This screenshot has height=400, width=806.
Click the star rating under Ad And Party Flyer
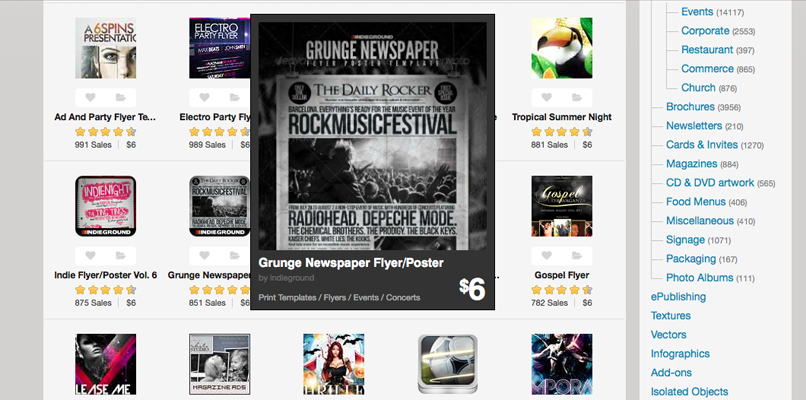pyautogui.click(x=105, y=132)
